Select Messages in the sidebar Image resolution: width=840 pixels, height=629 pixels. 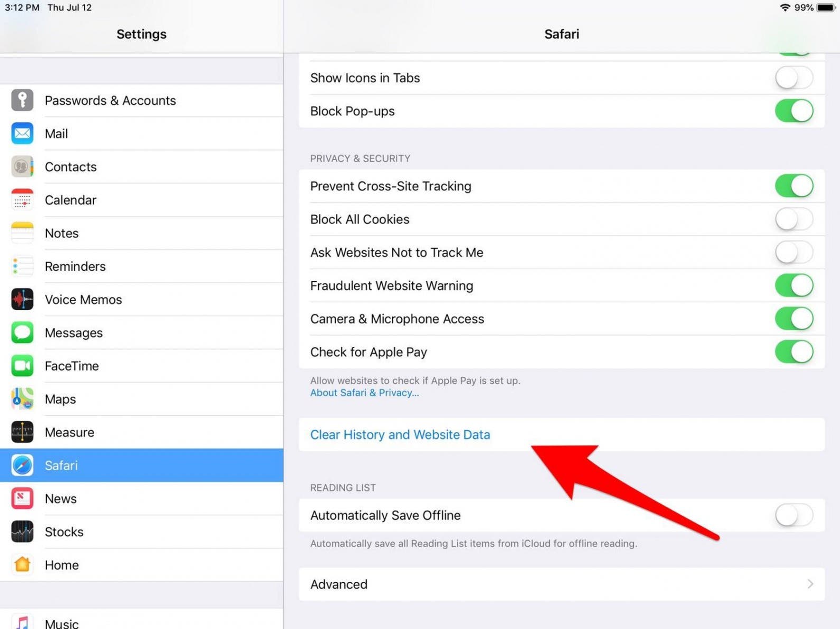[74, 333]
